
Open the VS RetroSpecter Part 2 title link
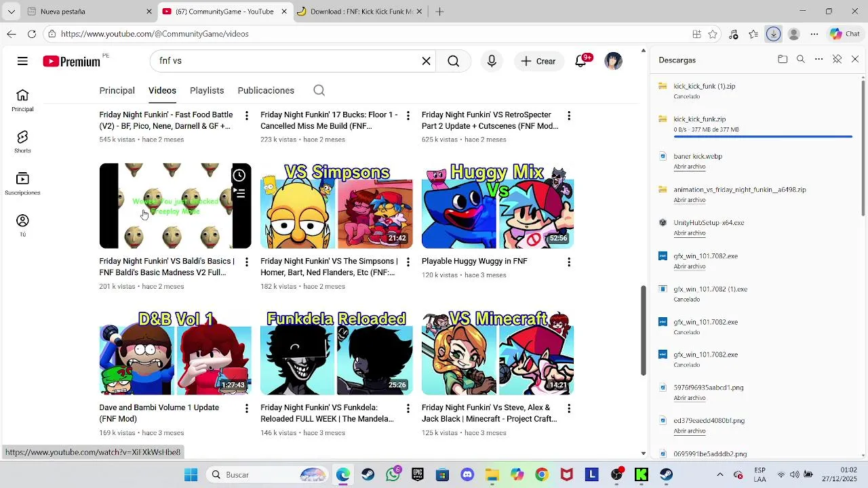pyautogui.click(x=490, y=121)
